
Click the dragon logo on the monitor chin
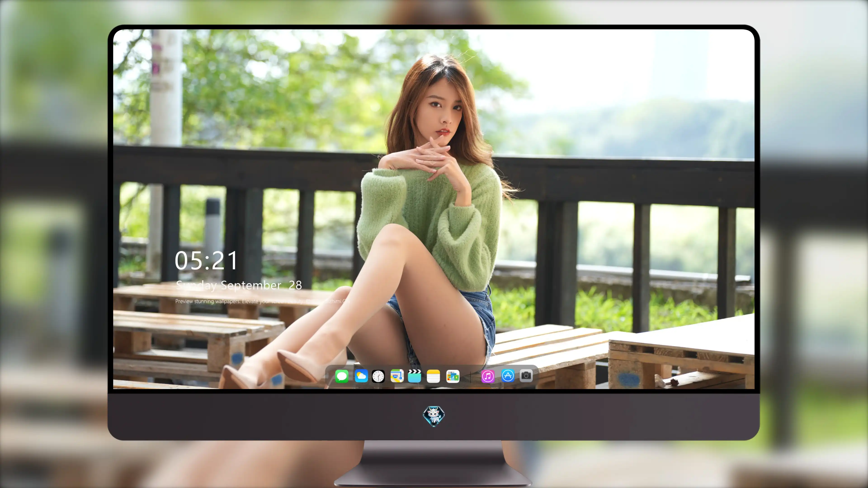click(x=434, y=416)
